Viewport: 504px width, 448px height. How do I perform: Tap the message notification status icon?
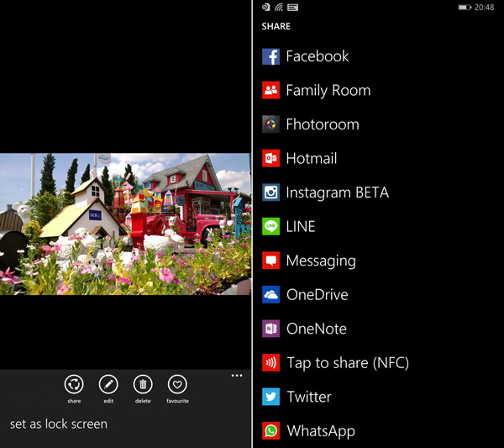tap(293, 7)
